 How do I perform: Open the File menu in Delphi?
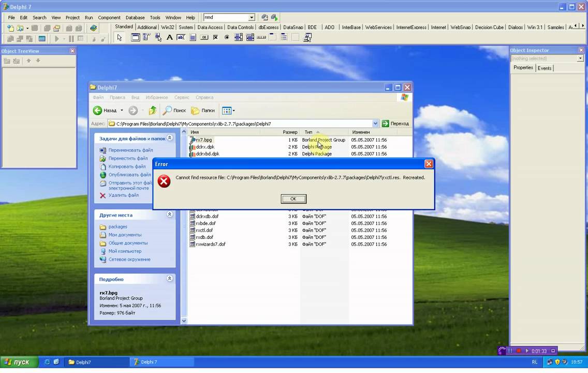tap(11, 18)
